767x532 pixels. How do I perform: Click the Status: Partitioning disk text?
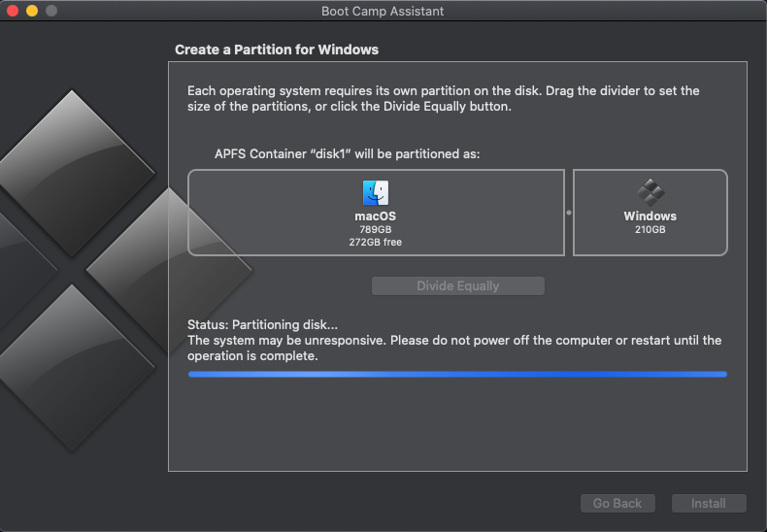tap(262, 324)
